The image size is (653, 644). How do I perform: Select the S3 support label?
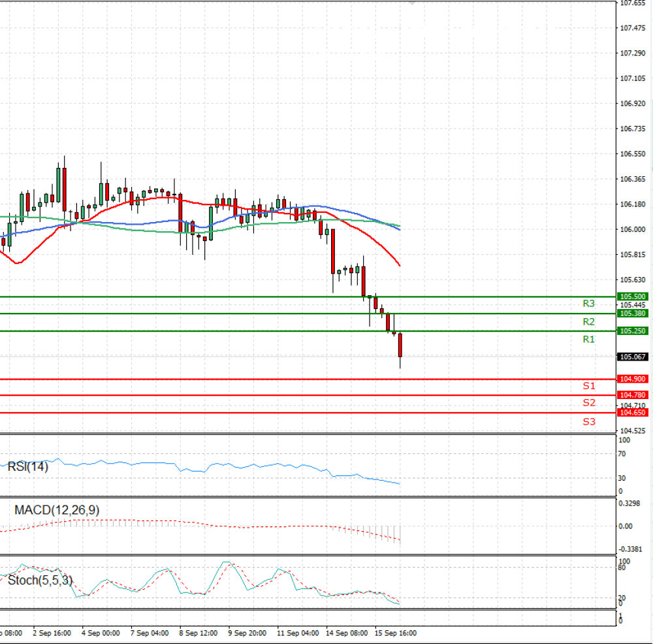[589, 421]
